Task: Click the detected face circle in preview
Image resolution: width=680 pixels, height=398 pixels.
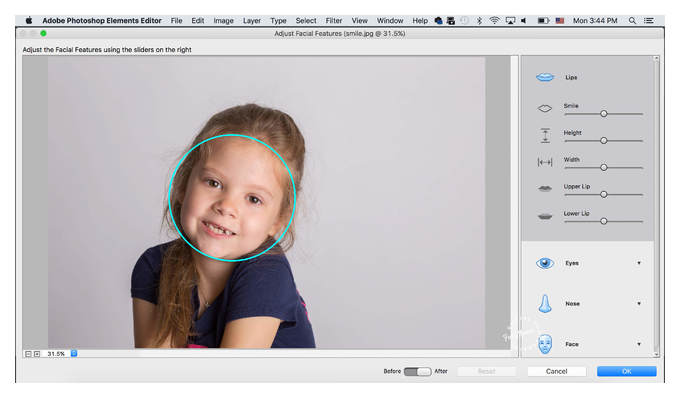Action: (232, 198)
